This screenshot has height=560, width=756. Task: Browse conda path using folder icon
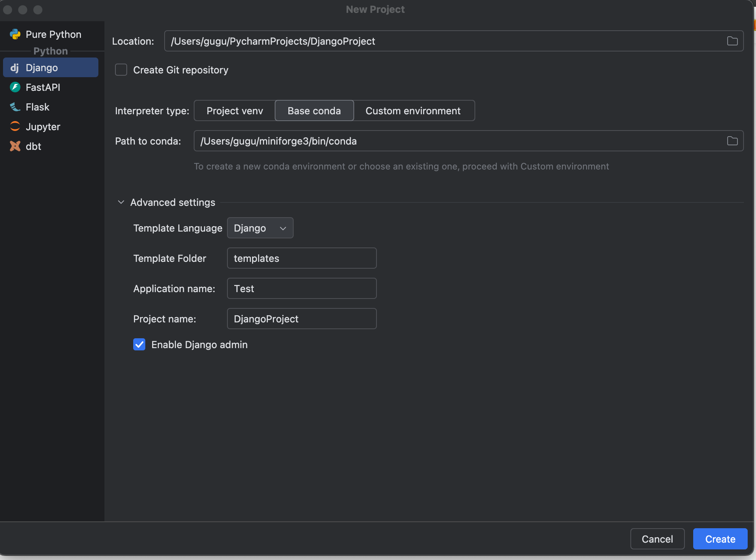point(732,141)
